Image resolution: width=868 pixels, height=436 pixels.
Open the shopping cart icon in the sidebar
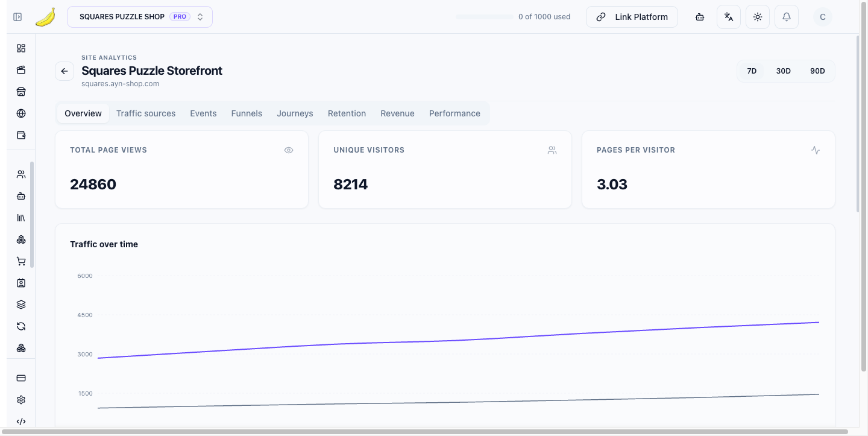point(21,261)
